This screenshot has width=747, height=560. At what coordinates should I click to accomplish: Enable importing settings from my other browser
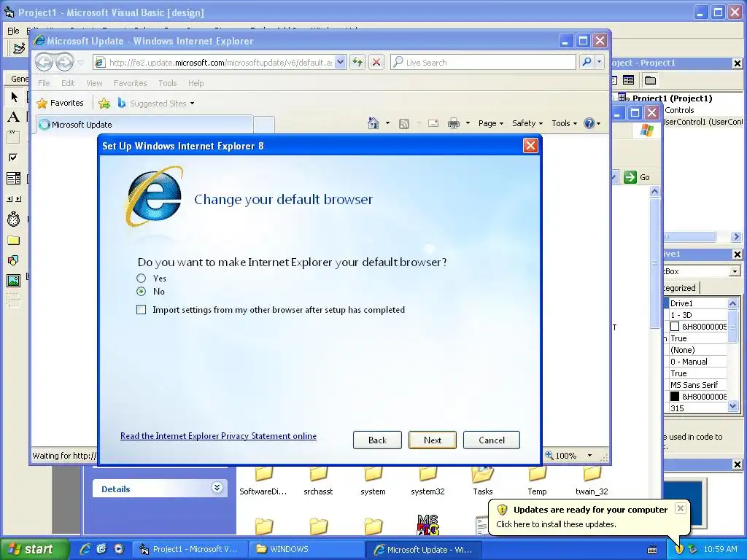click(141, 310)
